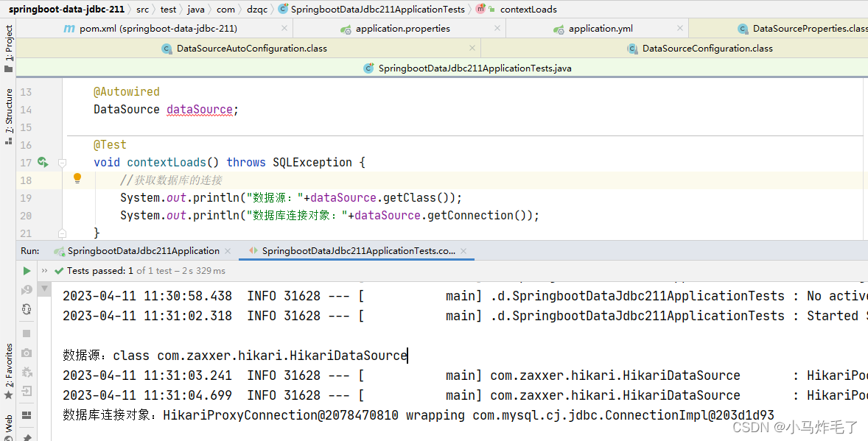Click the pin tab icon

pyautogui.click(x=27, y=437)
